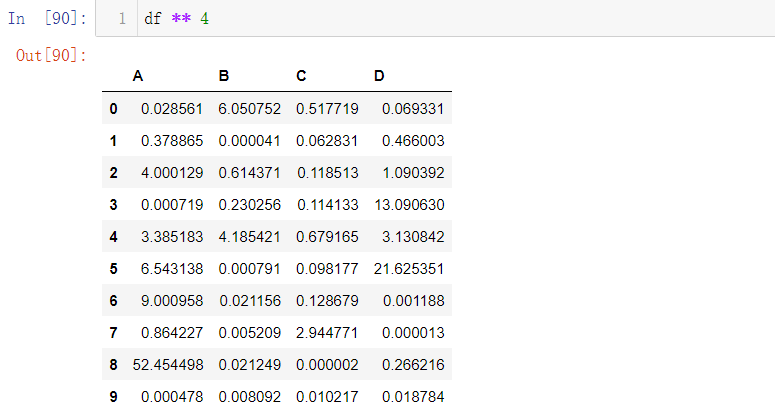775x407 pixels.
Task: Click cell value 0.062831
Action: [x=327, y=141]
